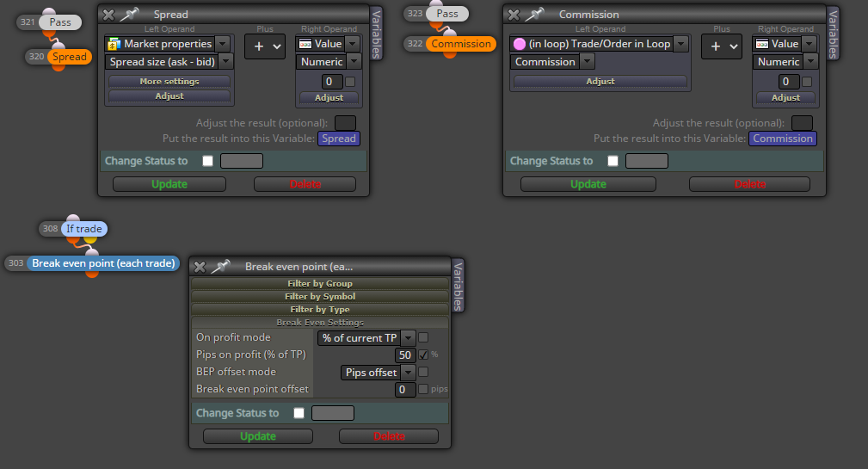Open the % of current TP dropdown

click(x=408, y=338)
